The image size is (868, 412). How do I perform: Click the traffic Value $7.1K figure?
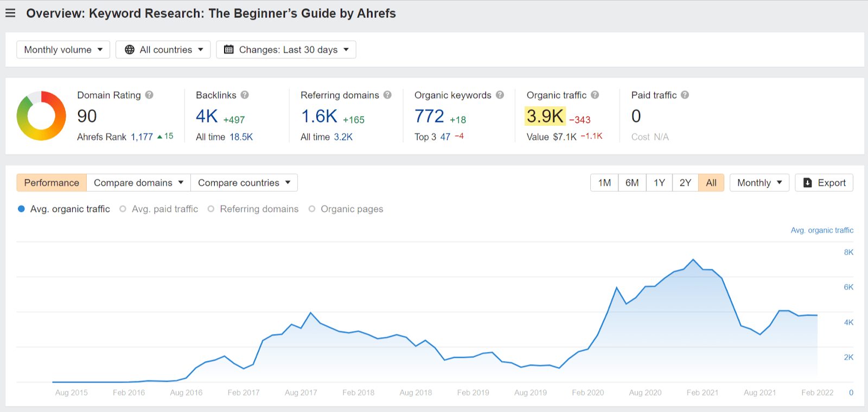tap(565, 137)
